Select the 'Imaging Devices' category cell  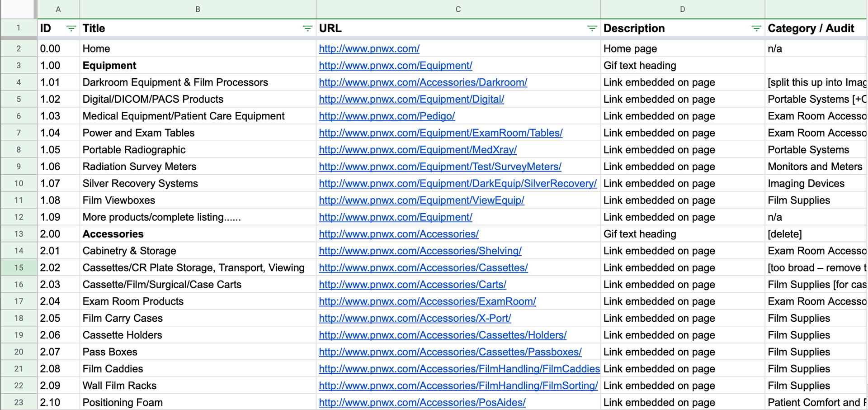pos(816,183)
